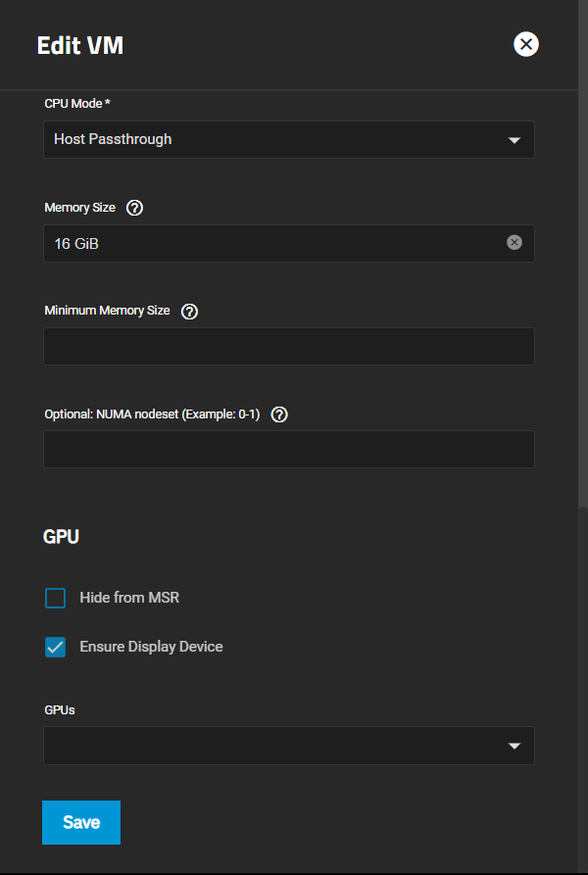
Task: Click the CPU Mode dropdown arrow
Action: pos(514,140)
